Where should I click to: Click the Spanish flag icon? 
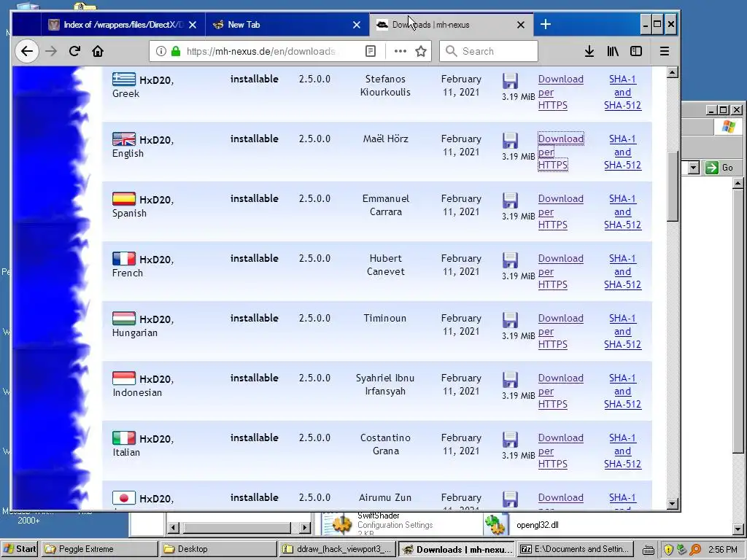[x=124, y=198]
